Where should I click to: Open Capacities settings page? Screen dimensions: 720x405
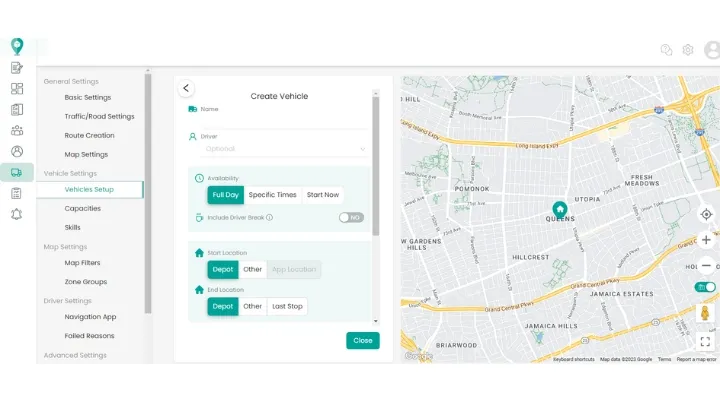pos(83,208)
